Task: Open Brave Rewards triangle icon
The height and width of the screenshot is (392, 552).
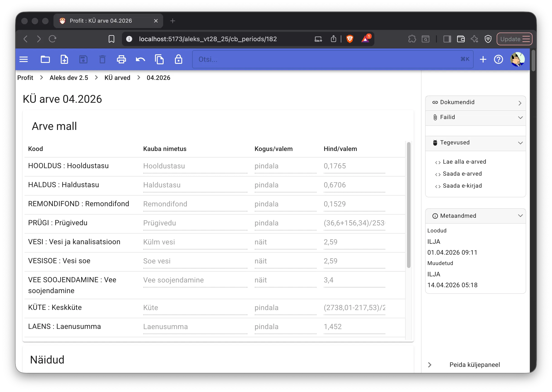Action: click(366, 39)
